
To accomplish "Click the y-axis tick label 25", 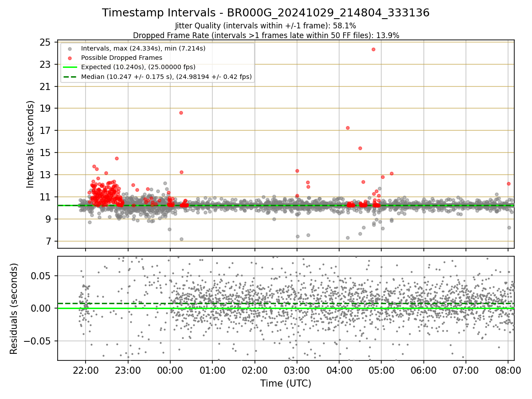I will [44, 43].
